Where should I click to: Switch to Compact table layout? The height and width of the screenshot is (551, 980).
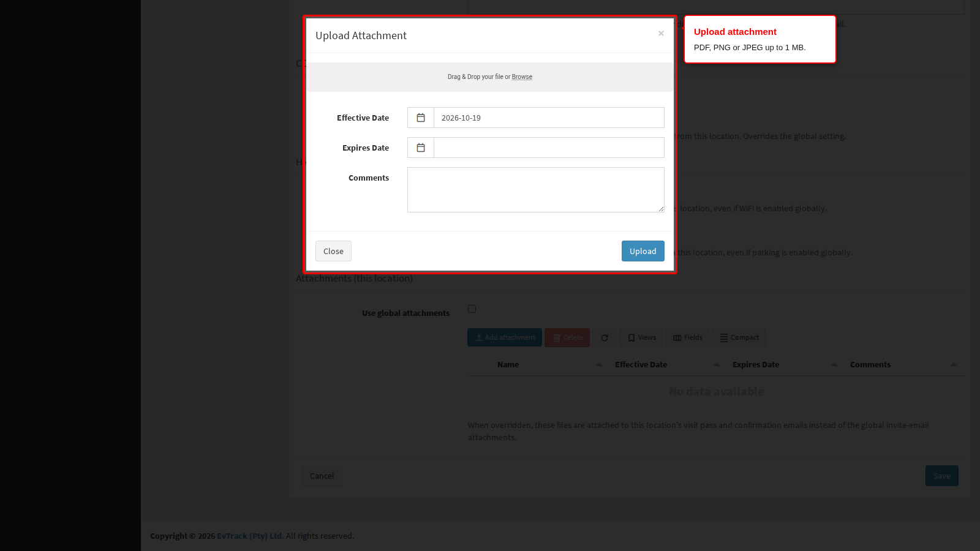click(x=739, y=337)
